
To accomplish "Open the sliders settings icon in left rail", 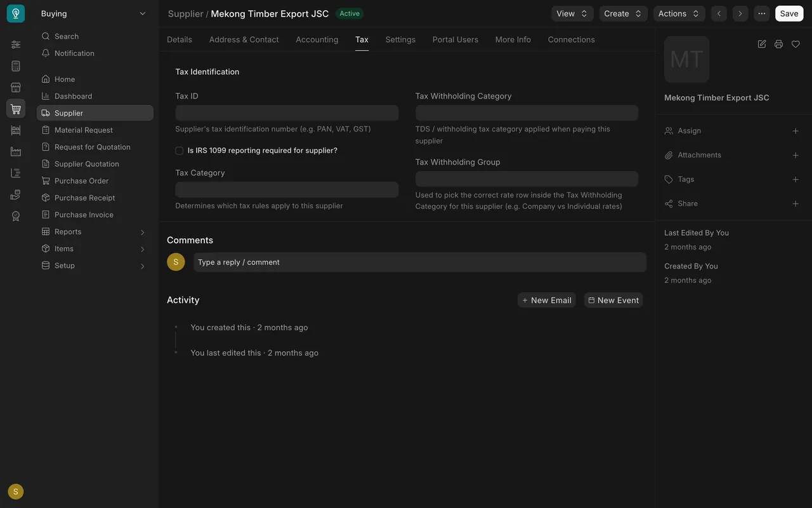I will tap(16, 44).
